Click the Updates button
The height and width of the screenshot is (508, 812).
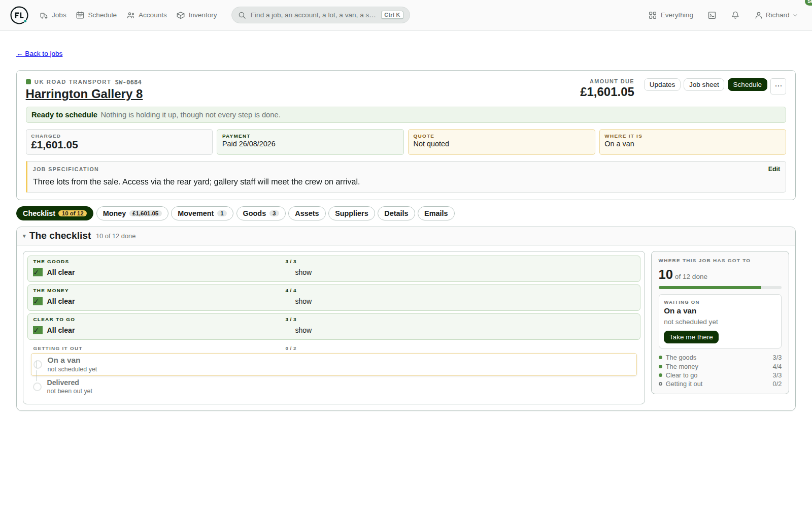click(662, 85)
